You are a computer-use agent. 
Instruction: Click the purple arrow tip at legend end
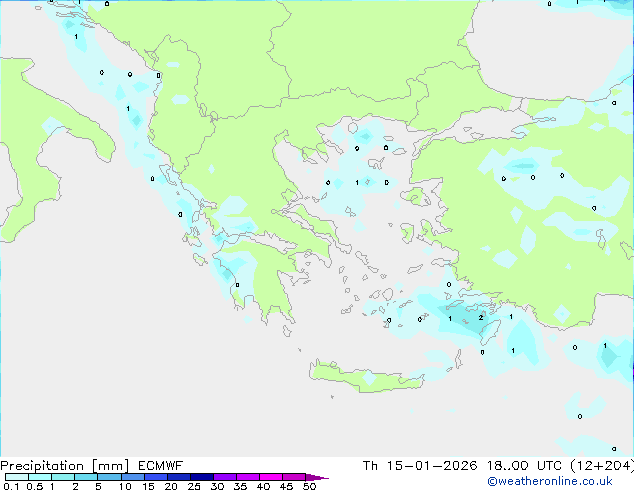[x=318, y=477]
